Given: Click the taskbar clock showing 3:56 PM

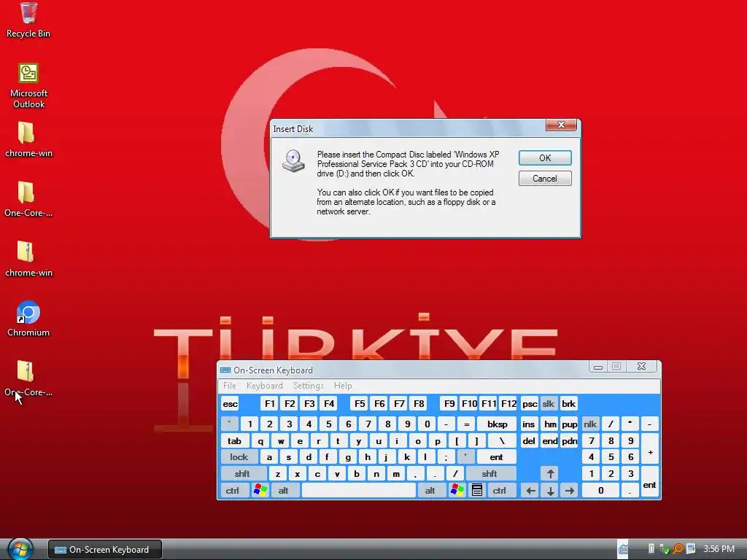Looking at the screenshot, I should point(719,549).
